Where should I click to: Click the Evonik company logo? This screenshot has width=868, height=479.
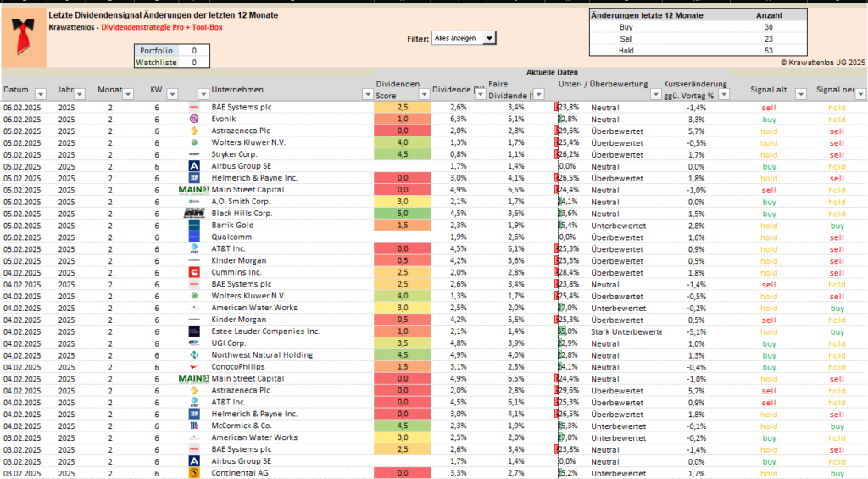point(194,119)
